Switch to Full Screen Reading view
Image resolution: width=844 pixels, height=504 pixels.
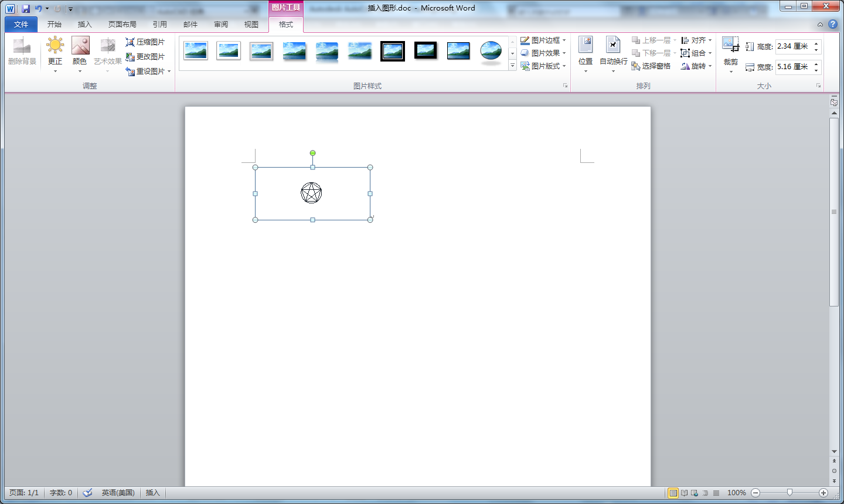point(684,493)
